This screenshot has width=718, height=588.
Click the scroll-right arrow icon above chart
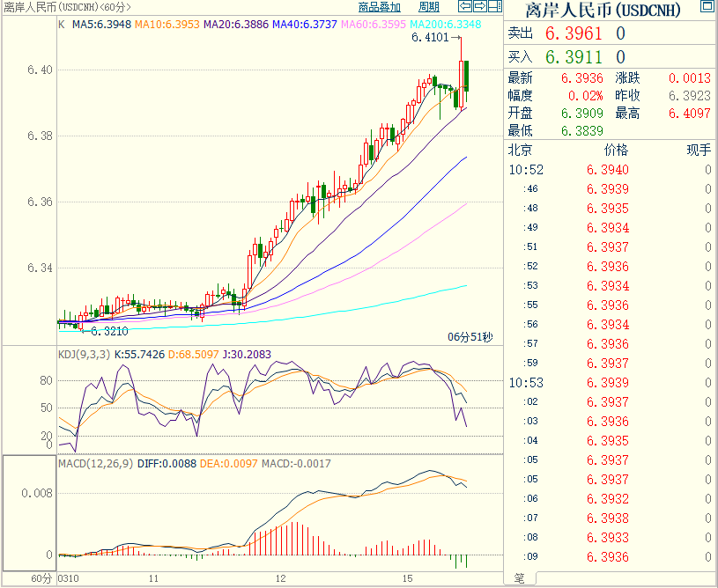pyautogui.click(x=481, y=7)
